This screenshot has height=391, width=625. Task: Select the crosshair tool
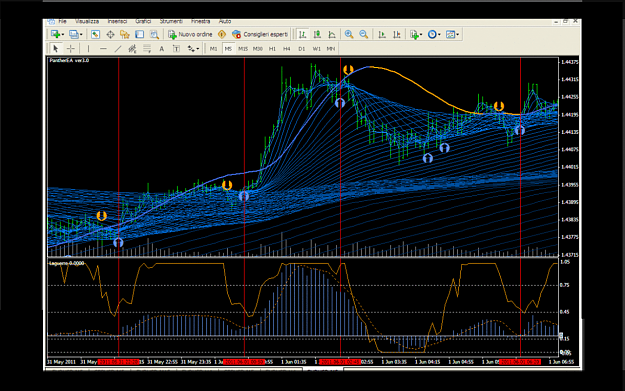click(x=71, y=49)
